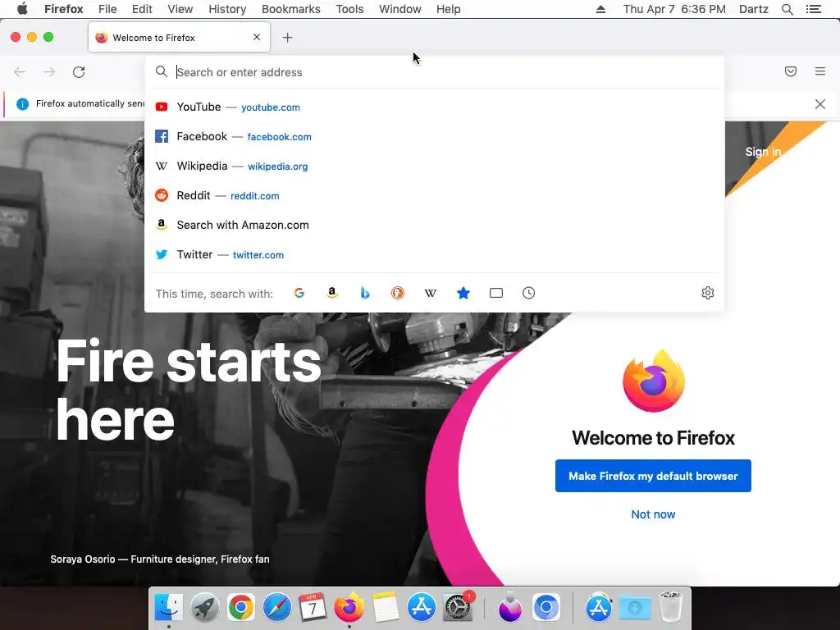Open the Edit menu
This screenshot has height=630, width=840.
tap(142, 9)
